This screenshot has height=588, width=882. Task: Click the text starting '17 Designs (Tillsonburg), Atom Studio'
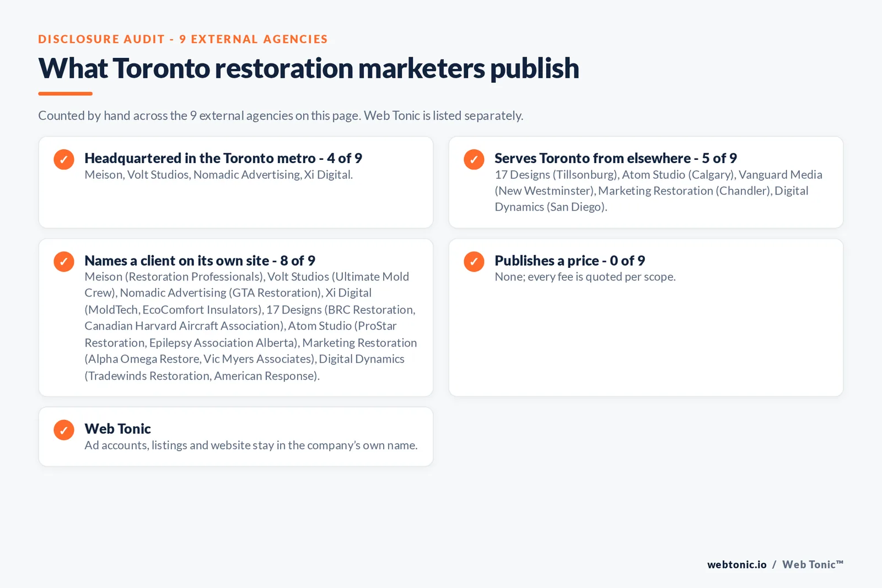pos(659,191)
